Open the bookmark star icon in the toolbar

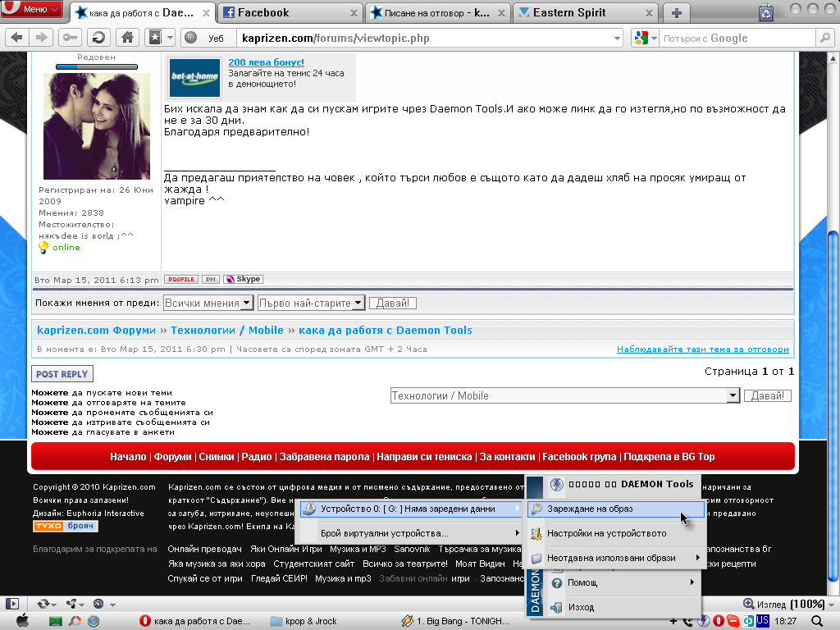[x=155, y=38]
